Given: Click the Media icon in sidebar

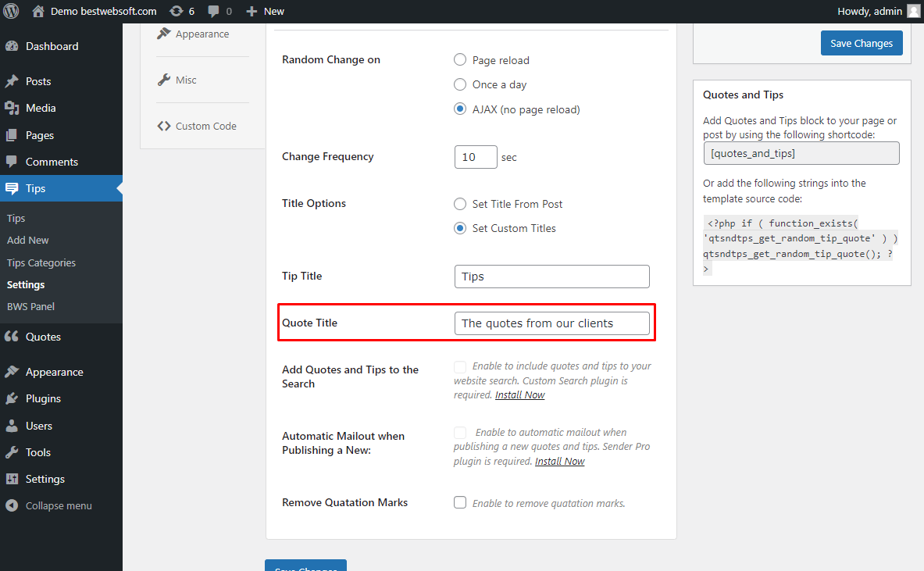Looking at the screenshot, I should point(12,108).
